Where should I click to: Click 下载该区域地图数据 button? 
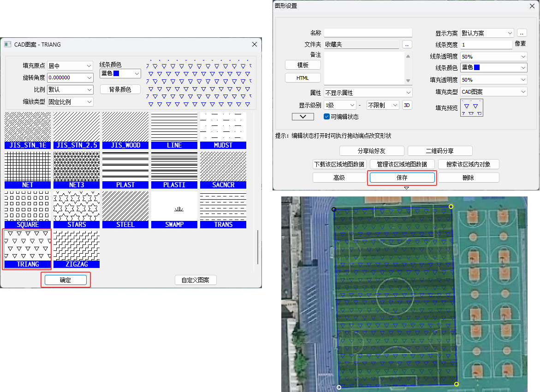339,164
